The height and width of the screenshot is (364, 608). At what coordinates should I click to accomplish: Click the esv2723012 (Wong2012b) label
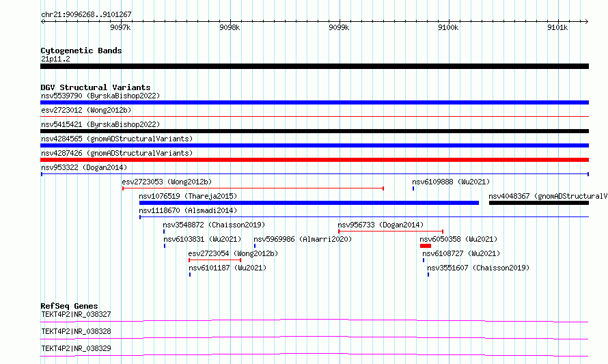(x=86, y=110)
